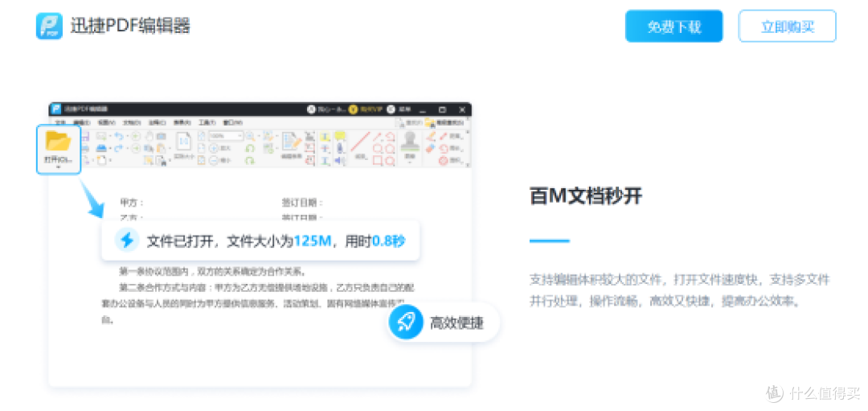Viewport: 868px width, 411px height.
Task: Open the 文件 menu in the editor
Action: click(x=59, y=122)
